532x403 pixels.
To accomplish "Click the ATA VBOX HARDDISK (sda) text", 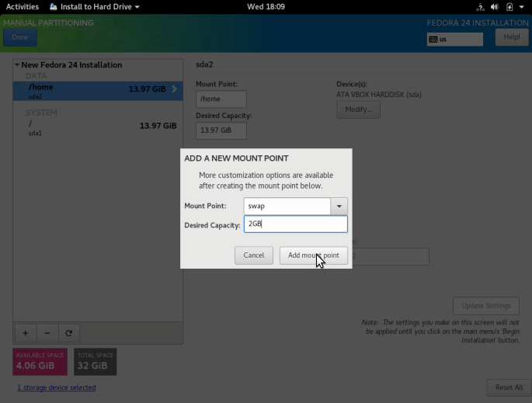I will tap(379, 95).
